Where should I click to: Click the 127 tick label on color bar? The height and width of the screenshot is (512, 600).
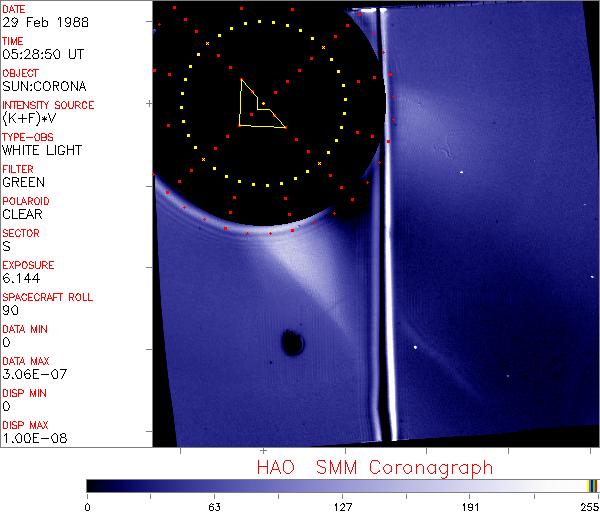[x=343, y=505]
